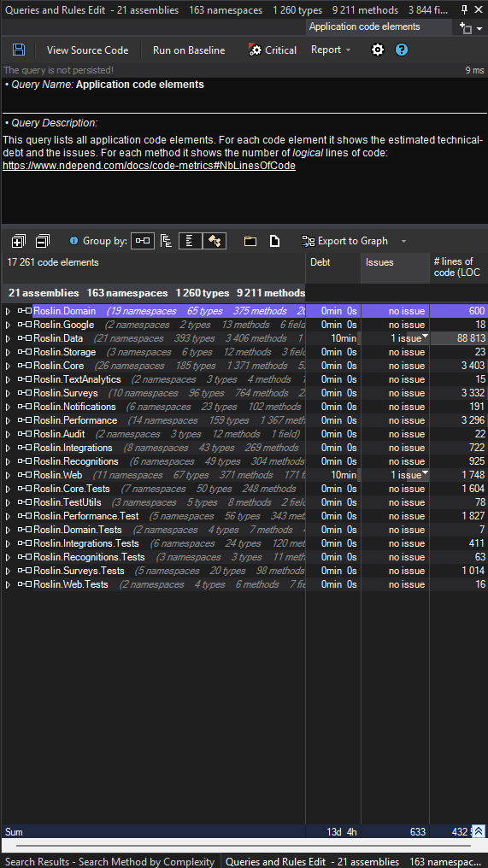Image resolution: width=488 pixels, height=868 pixels.
Task: Select the Roslin.Performance.Test row
Action: pyautogui.click(x=244, y=516)
